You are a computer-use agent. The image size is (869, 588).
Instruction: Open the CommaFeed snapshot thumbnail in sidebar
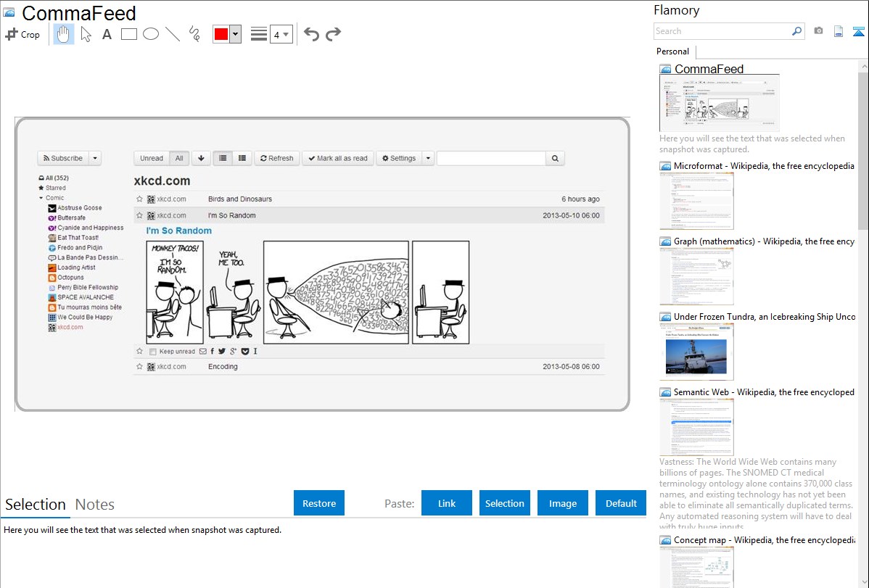[720, 103]
